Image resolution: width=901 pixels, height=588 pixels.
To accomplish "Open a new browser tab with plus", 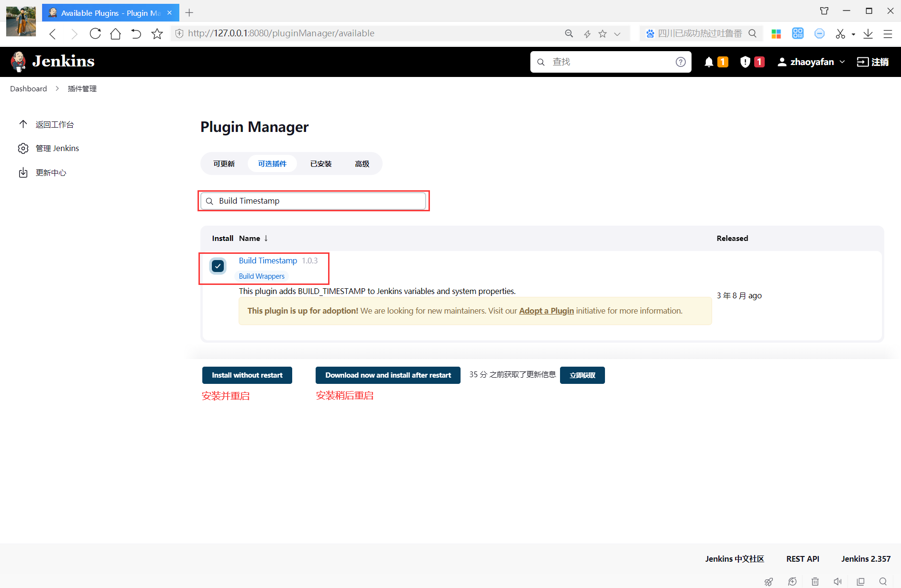I will [x=189, y=13].
